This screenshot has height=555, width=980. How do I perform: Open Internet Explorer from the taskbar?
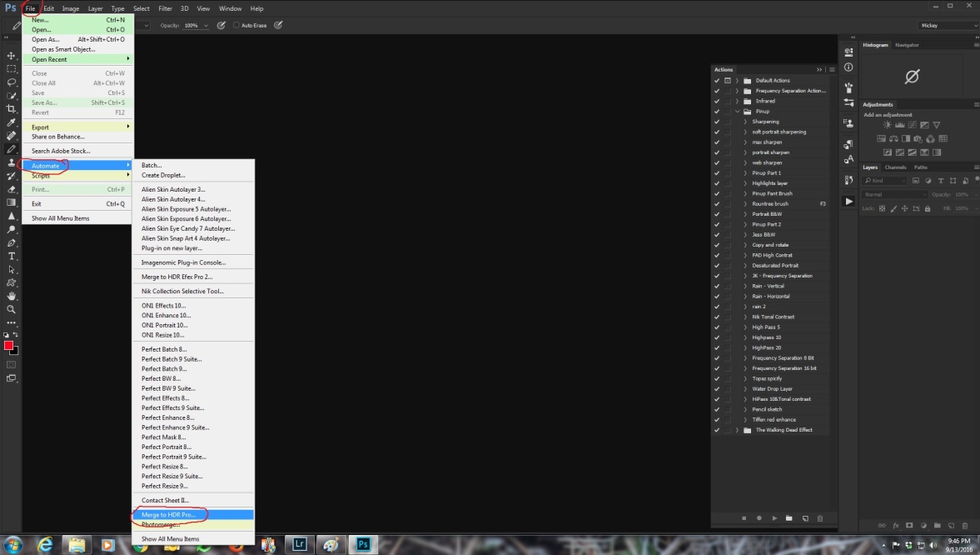click(45, 544)
